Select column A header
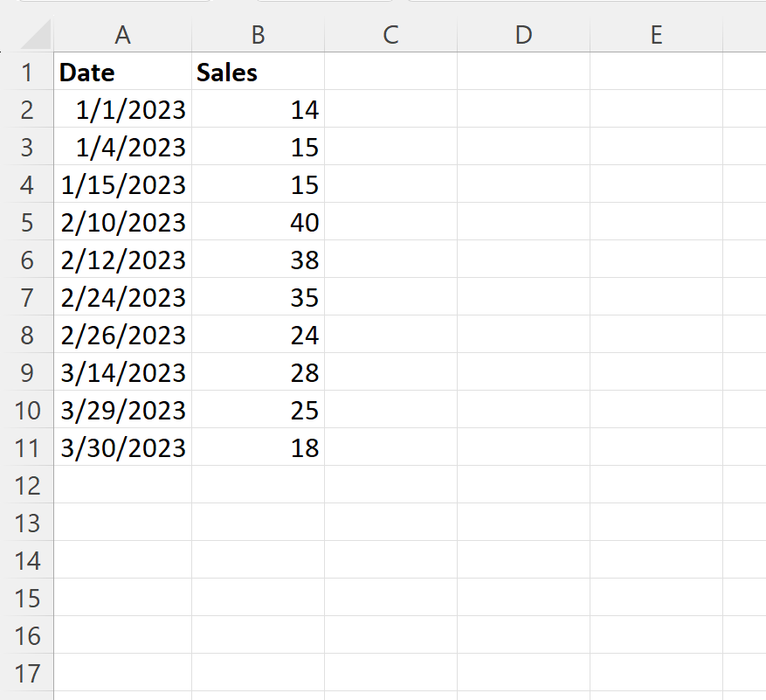Screen dimensions: 766x700 click(122, 35)
